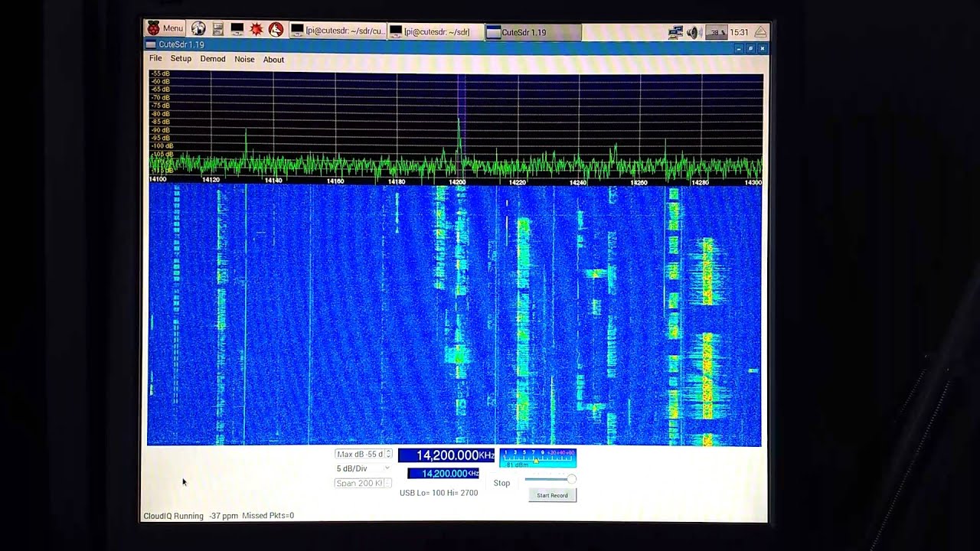Open the File menu

point(155,58)
